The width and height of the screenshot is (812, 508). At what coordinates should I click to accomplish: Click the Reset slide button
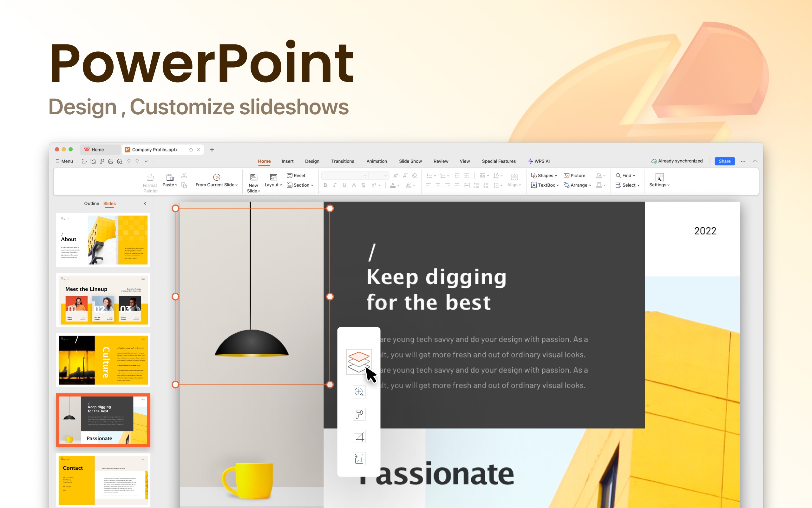(296, 176)
